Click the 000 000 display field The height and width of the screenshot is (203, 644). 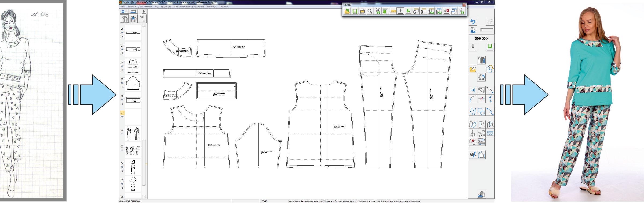[481, 39]
